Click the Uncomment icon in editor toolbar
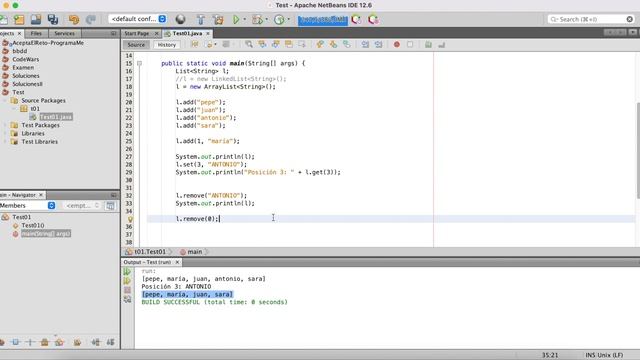640x360 pixels. point(442,44)
